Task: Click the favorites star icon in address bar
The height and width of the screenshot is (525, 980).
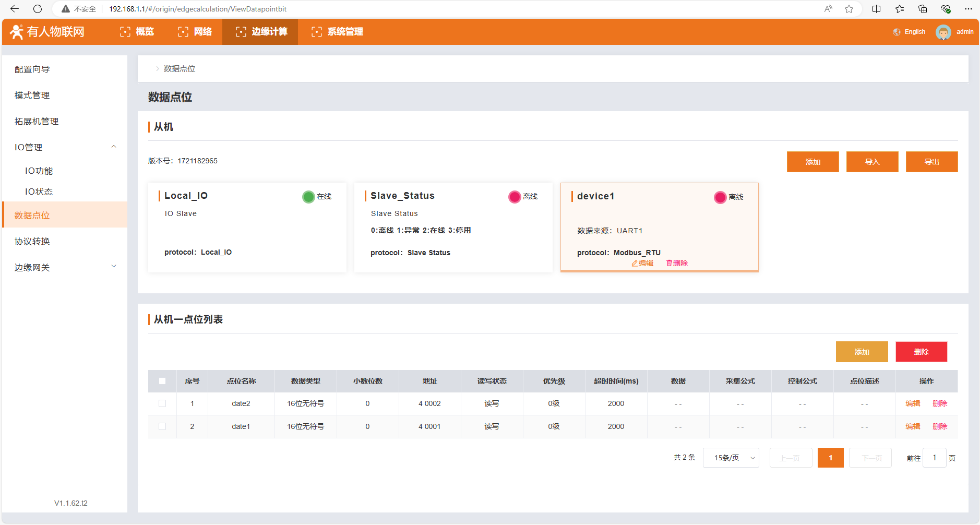Action: [849, 9]
